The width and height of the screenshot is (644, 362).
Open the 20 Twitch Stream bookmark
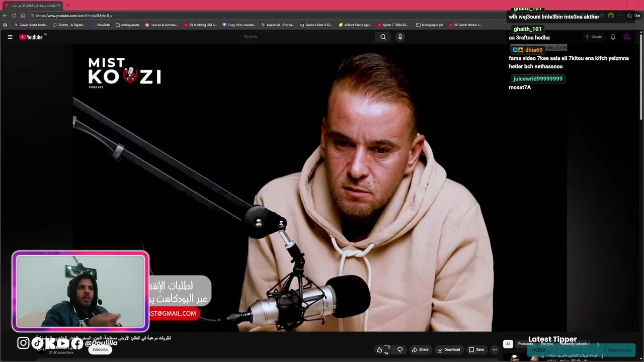pos(465,25)
